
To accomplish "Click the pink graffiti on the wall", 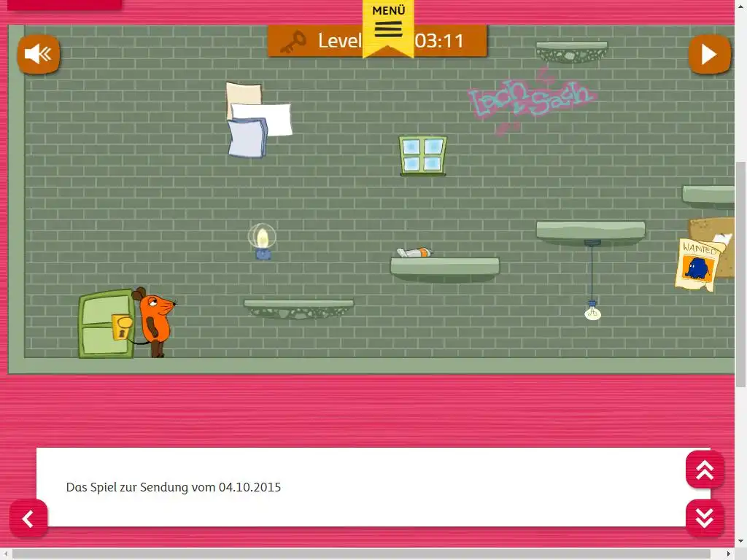I will tap(531, 101).
